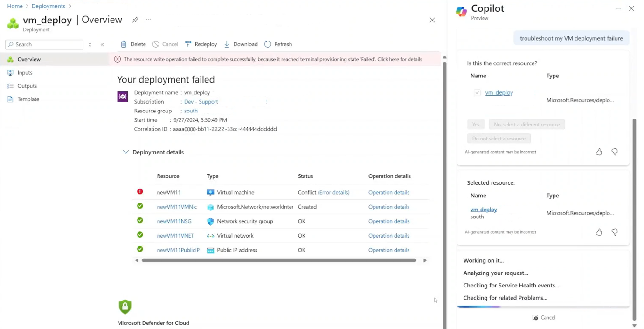Click the deployment table horizontal scrollbar bar
This screenshot has width=644, height=329.
pyautogui.click(x=279, y=260)
